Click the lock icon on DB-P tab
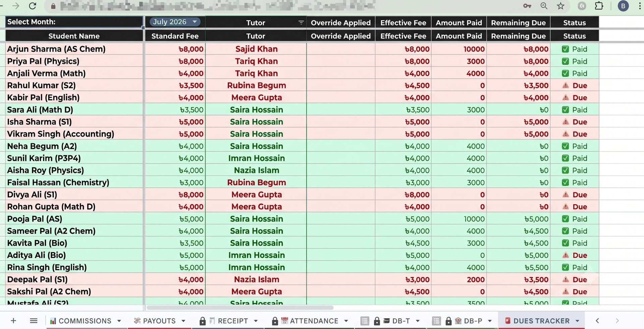This screenshot has width=644, height=329. pos(448,321)
